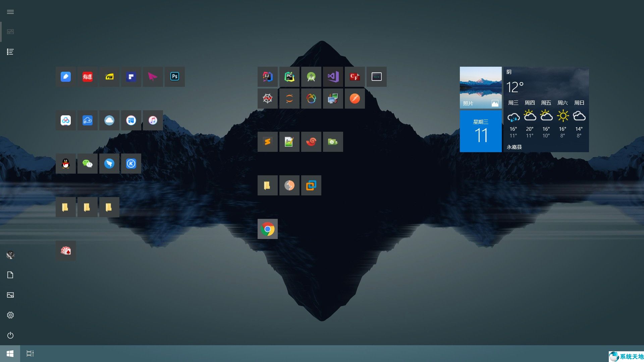Image resolution: width=644 pixels, height=362 pixels.
Task: Open Windows Start menu
Action: click(x=10, y=354)
